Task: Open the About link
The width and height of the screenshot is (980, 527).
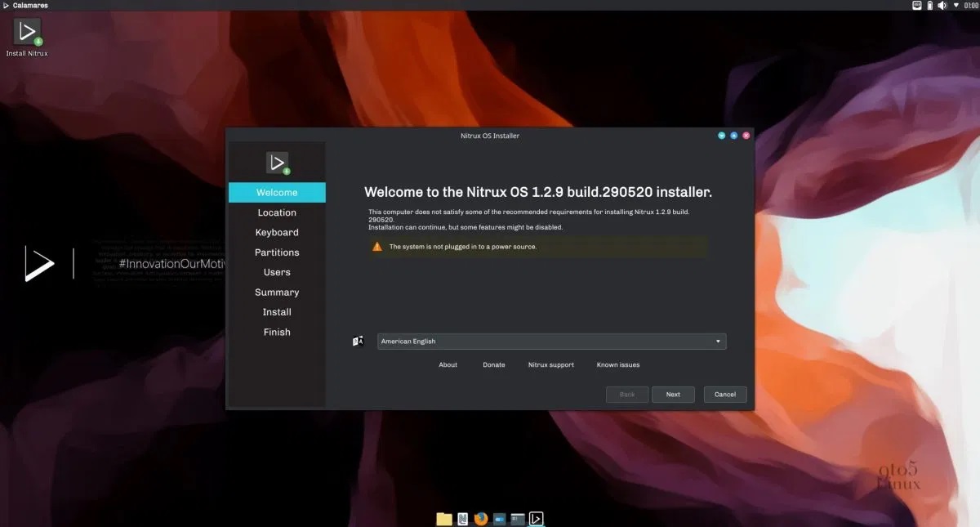Action: (448, 365)
